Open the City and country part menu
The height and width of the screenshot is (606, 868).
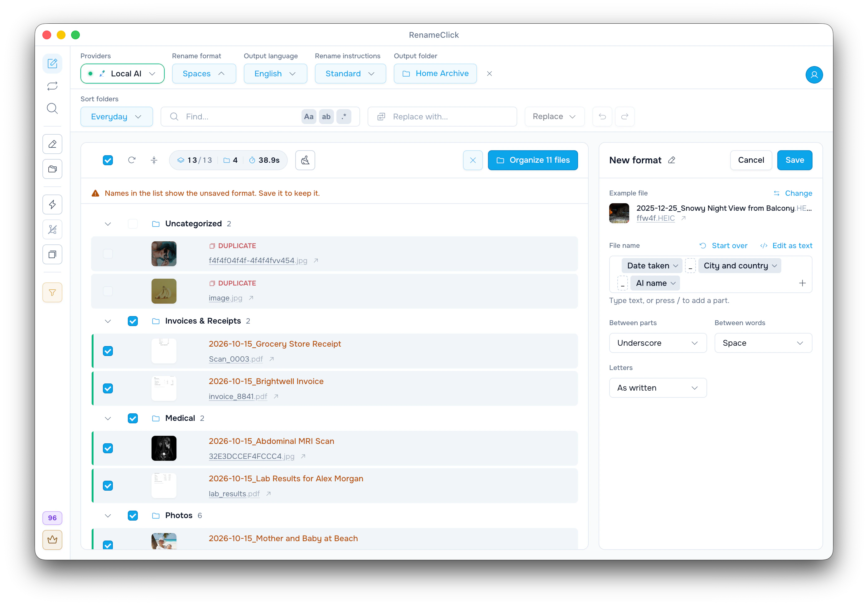740,266
